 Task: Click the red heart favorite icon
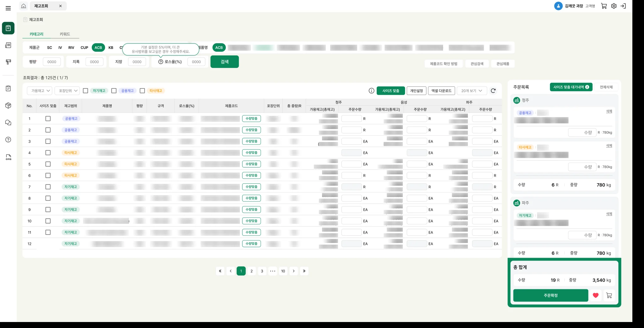click(x=596, y=295)
